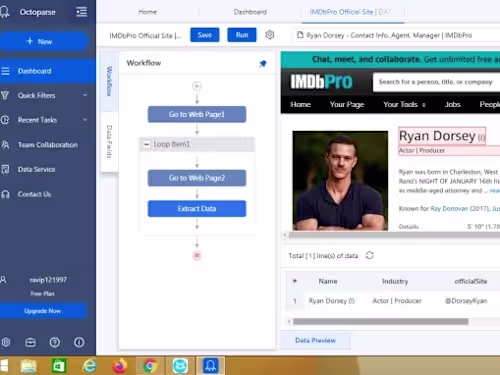Image resolution: width=500 pixels, height=375 pixels.
Task: Expand the Recent Tasks dropdown
Action: coord(85,120)
